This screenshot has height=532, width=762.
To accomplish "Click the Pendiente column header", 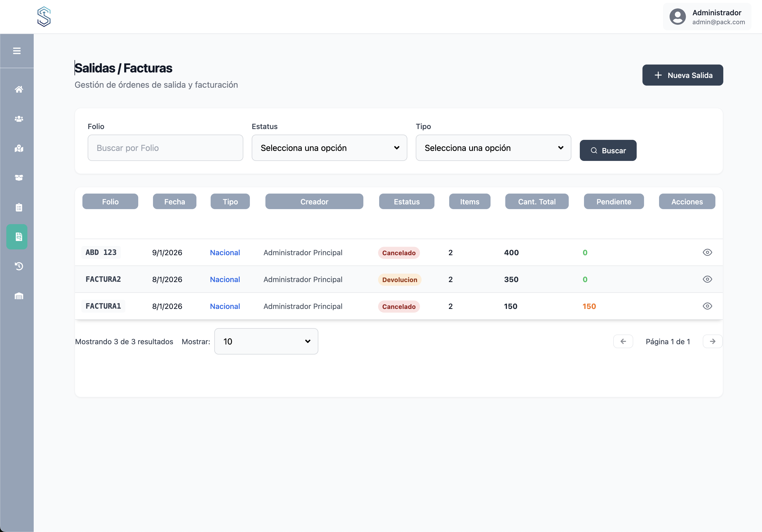I will (x=613, y=202).
